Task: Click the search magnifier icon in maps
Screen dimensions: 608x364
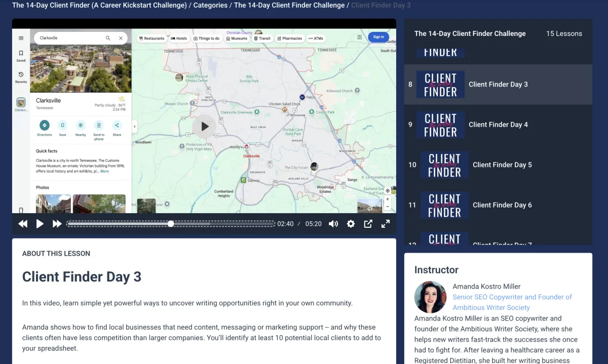Action: pos(108,38)
